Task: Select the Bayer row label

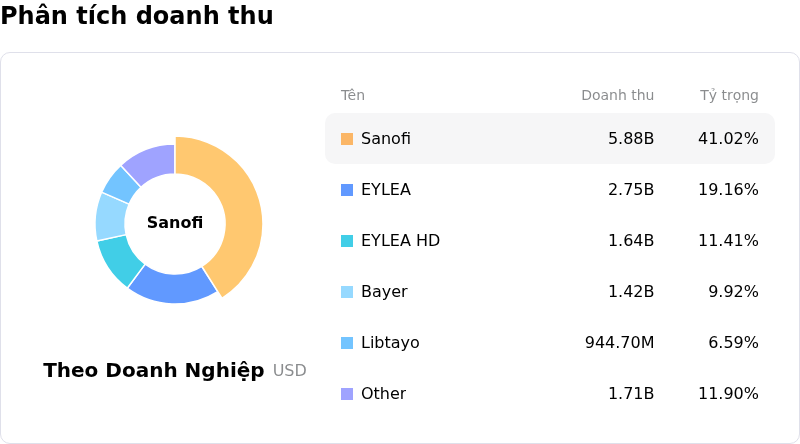Action: pyautogui.click(x=384, y=292)
